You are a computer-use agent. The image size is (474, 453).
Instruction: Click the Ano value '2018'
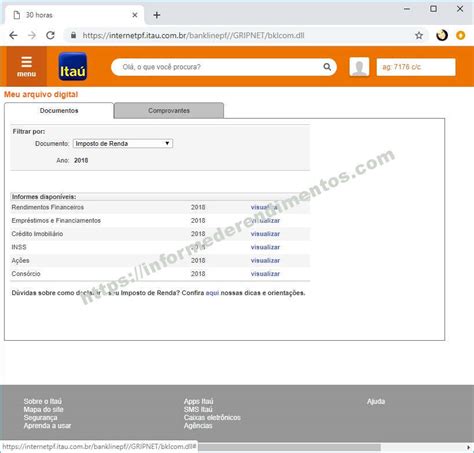click(81, 160)
